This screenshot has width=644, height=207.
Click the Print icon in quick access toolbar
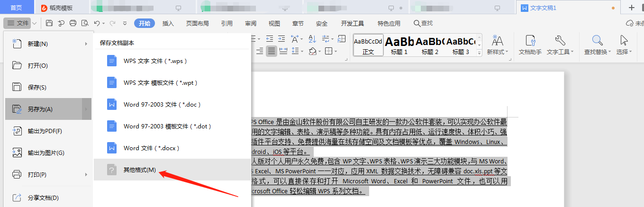73,23
